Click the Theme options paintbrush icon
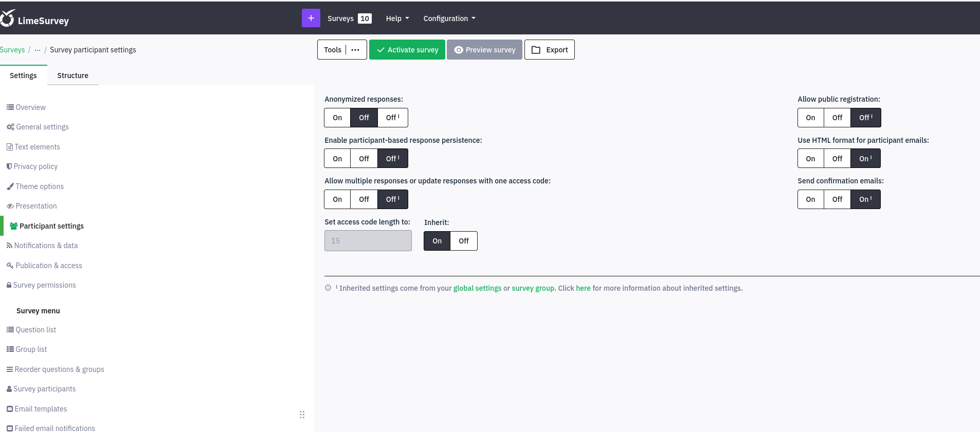980x432 pixels. tap(10, 186)
